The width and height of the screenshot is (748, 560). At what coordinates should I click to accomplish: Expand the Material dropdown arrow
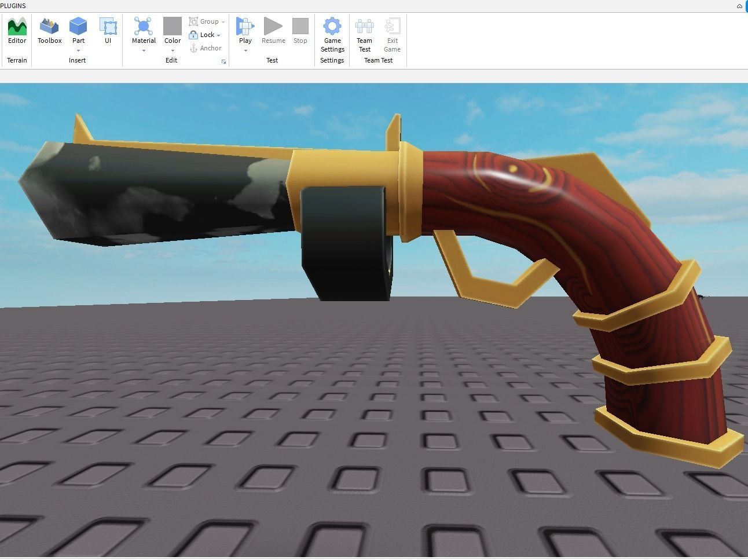point(144,50)
